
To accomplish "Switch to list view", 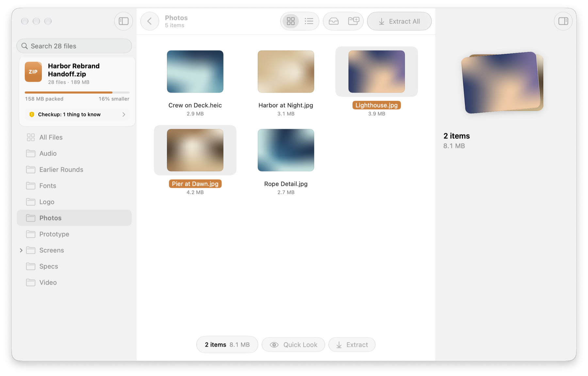I will [309, 21].
